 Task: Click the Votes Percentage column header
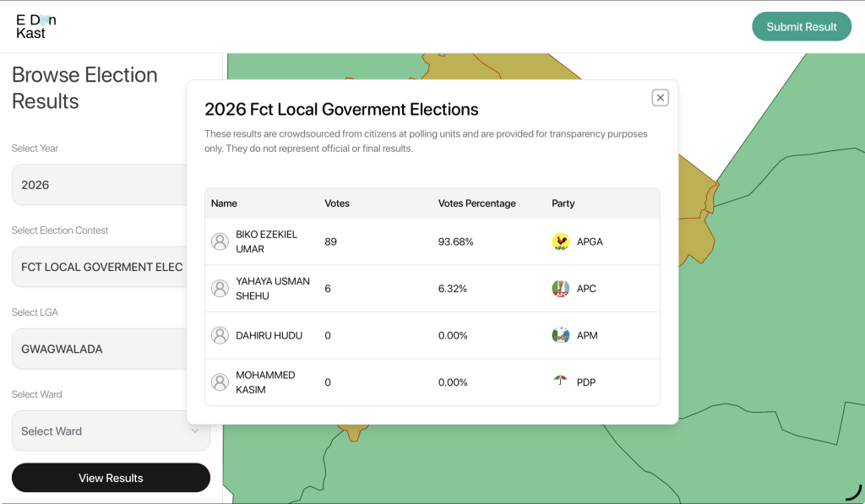click(x=476, y=203)
